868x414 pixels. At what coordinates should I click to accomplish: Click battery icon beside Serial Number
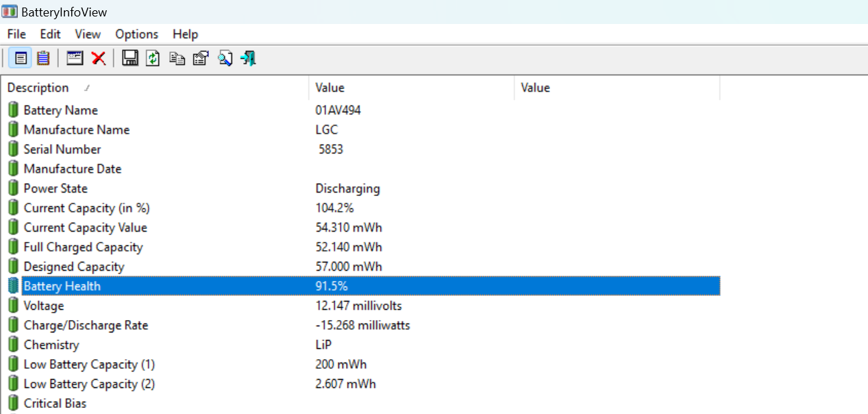[13, 149]
